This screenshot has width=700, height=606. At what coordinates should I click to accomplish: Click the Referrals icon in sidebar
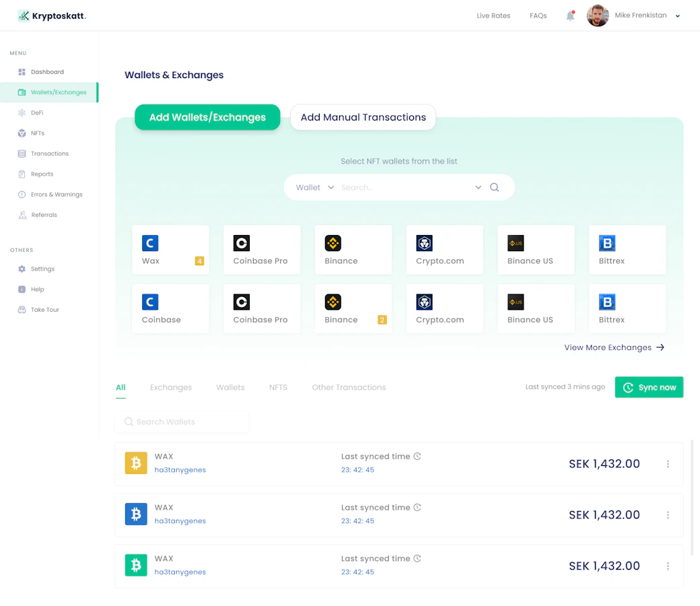[22, 215]
